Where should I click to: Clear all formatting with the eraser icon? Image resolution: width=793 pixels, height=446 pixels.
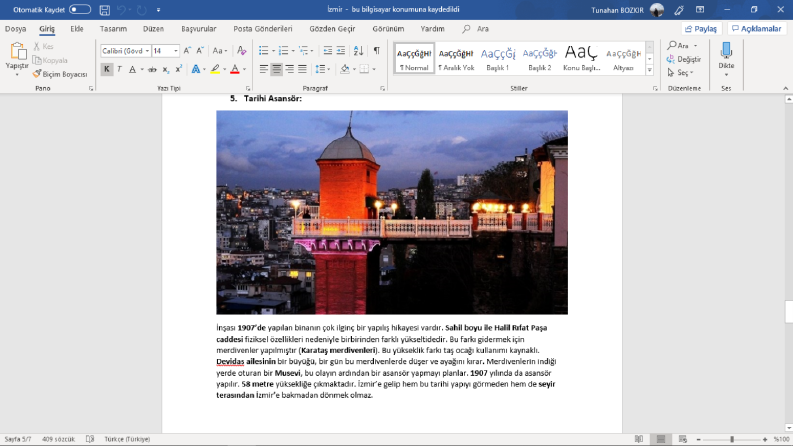pyautogui.click(x=242, y=51)
